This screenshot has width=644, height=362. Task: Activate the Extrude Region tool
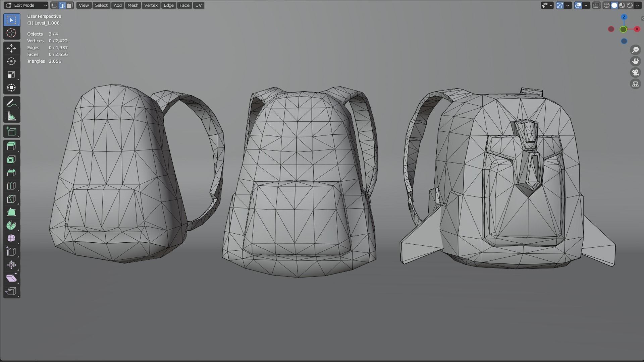click(x=11, y=146)
